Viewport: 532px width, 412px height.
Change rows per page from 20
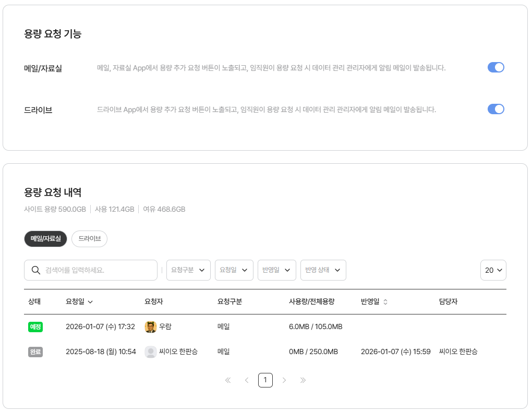pos(493,270)
